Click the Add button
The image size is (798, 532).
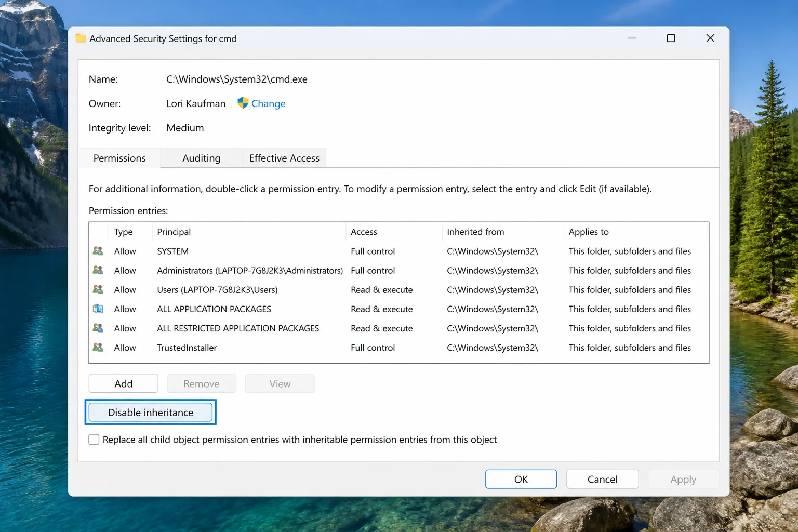tap(124, 383)
